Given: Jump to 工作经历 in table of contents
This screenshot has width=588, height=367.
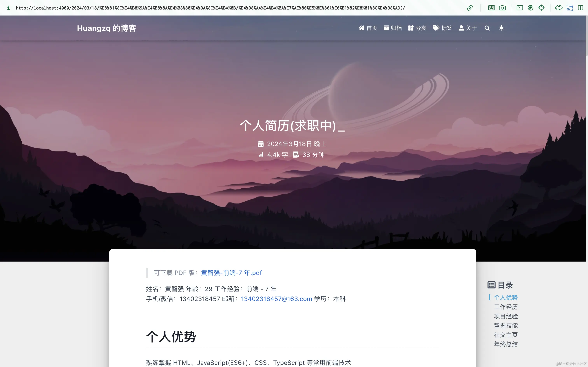Looking at the screenshot, I should click(506, 307).
